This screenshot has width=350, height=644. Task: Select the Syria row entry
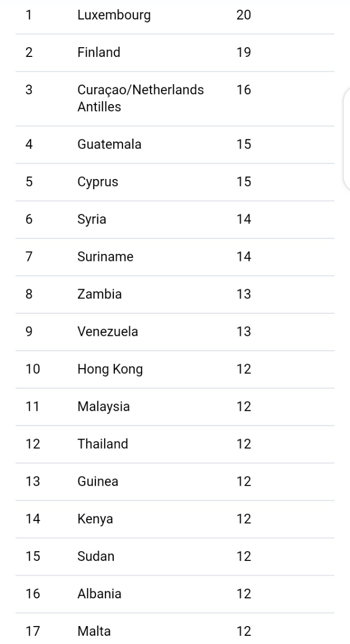pyautogui.click(x=92, y=219)
